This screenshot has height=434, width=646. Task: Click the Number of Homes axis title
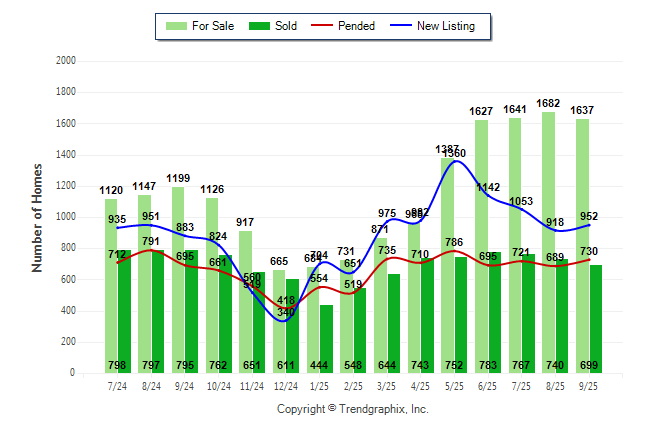point(38,217)
